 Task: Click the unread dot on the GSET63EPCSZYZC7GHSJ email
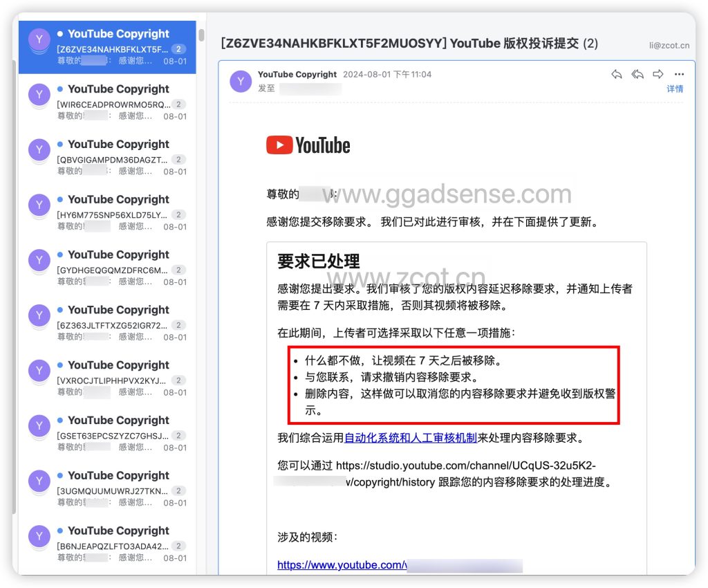coord(60,420)
